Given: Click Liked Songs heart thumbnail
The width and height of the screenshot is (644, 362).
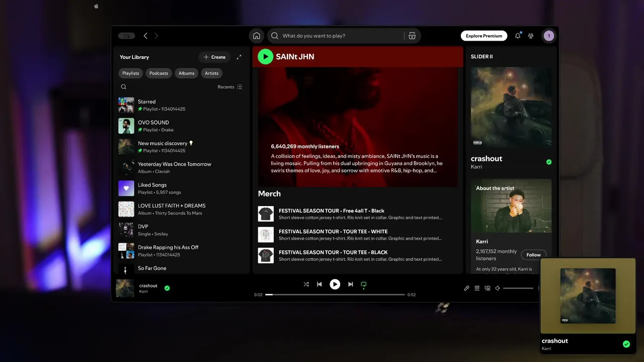Looking at the screenshot, I should (126, 189).
